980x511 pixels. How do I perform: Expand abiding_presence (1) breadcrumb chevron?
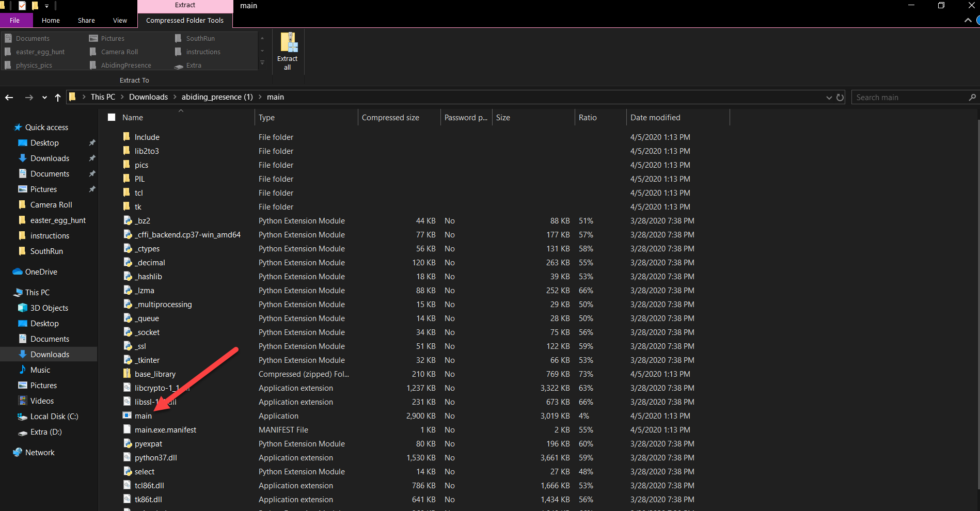coord(260,97)
